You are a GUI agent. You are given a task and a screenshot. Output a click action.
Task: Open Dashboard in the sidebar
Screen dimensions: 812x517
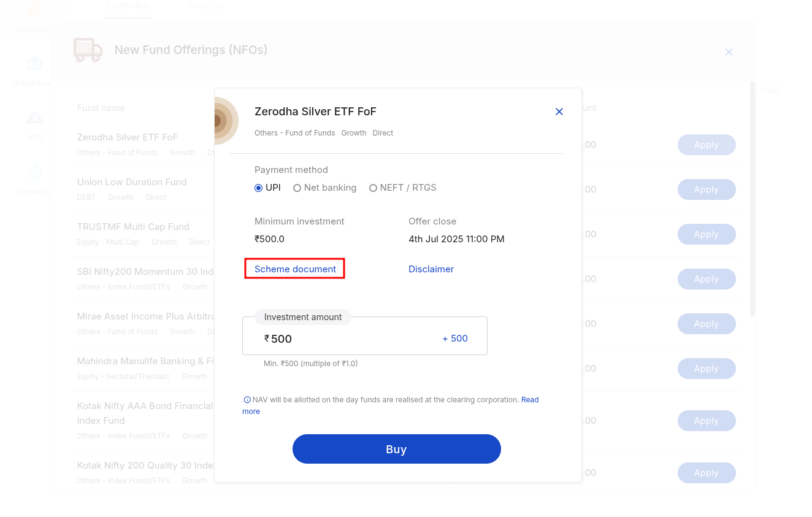pyautogui.click(x=34, y=17)
